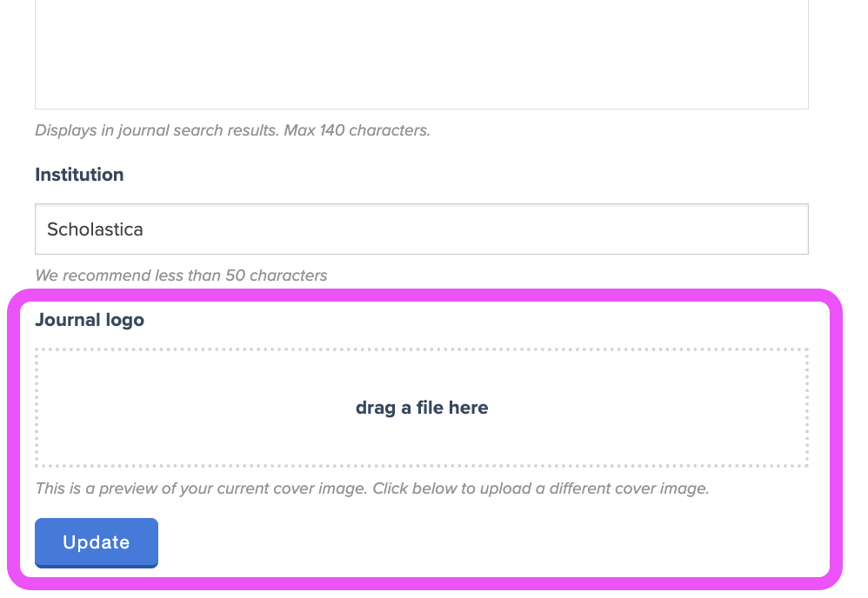
Task: Focus the Institution text field
Action: [422, 229]
